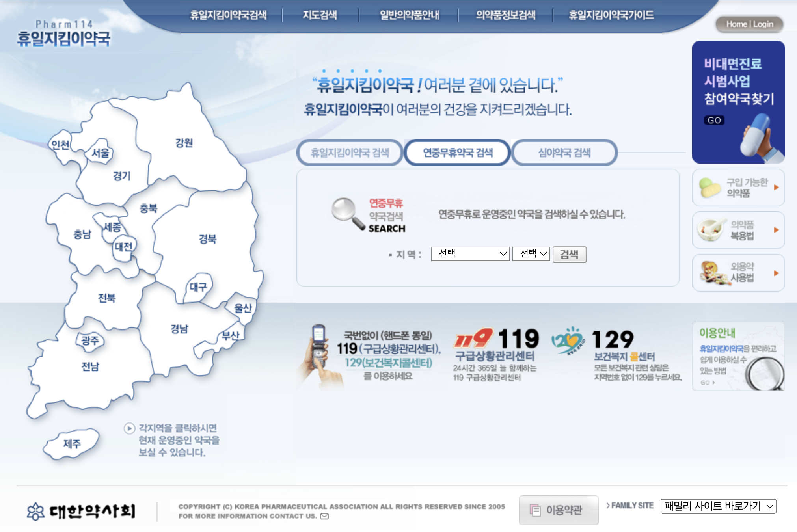797x532 pixels.
Task: Click GO on the 비대면진료 banner
Action: tap(715, 120)
